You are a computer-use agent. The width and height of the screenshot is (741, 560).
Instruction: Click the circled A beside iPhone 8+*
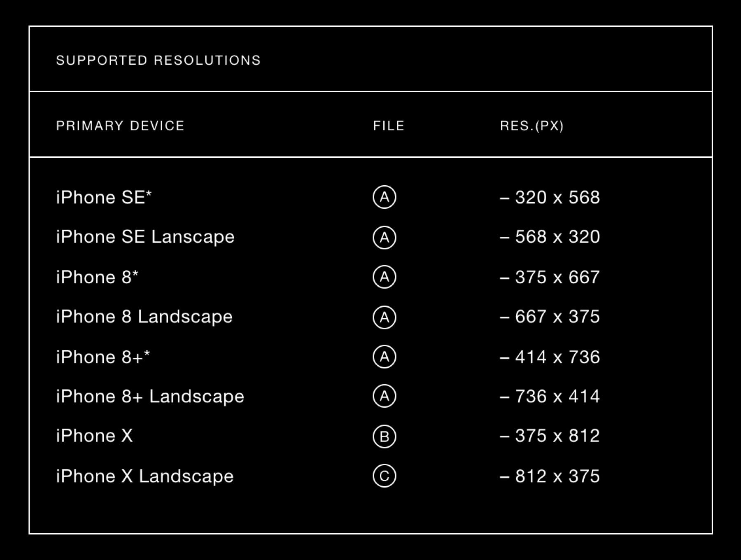click(x=384, y=357)
